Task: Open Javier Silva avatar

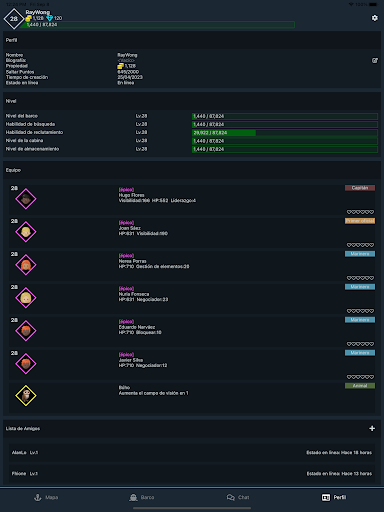Action: (x=26, y=364)
